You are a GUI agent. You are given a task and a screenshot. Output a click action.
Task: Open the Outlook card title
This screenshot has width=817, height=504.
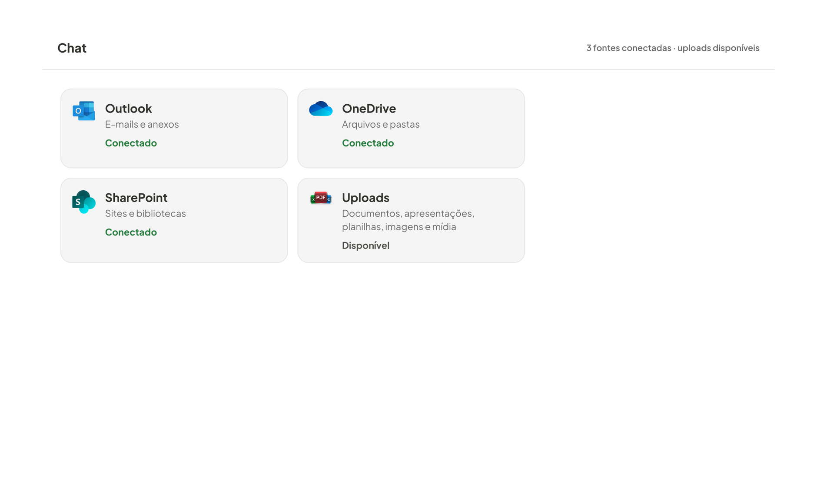[128, 108]
